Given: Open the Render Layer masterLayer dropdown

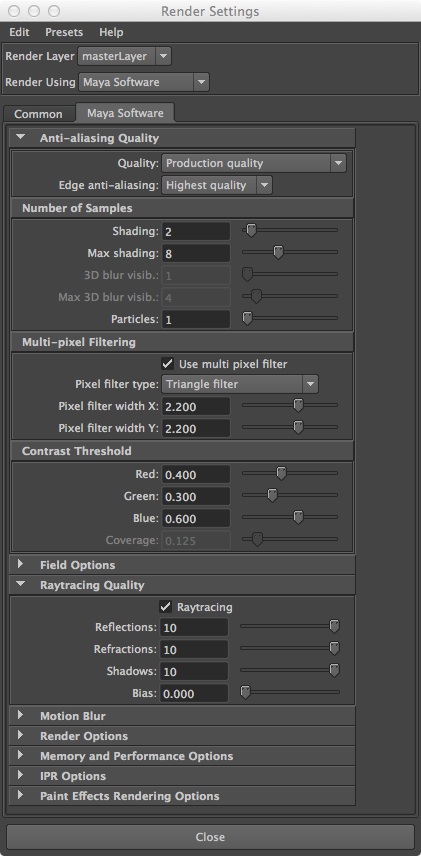Looking at the screenshot, I should [x=124, y=56].
